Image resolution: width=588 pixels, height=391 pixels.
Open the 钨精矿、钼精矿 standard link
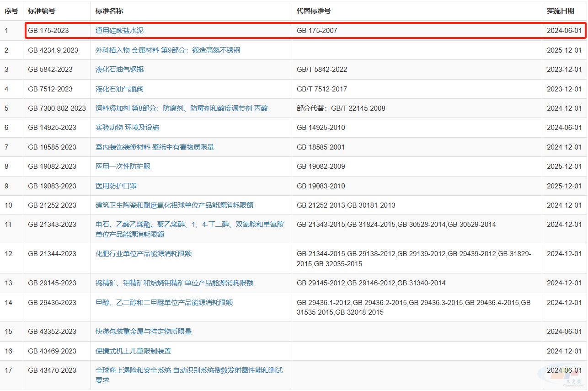[174, 283]
